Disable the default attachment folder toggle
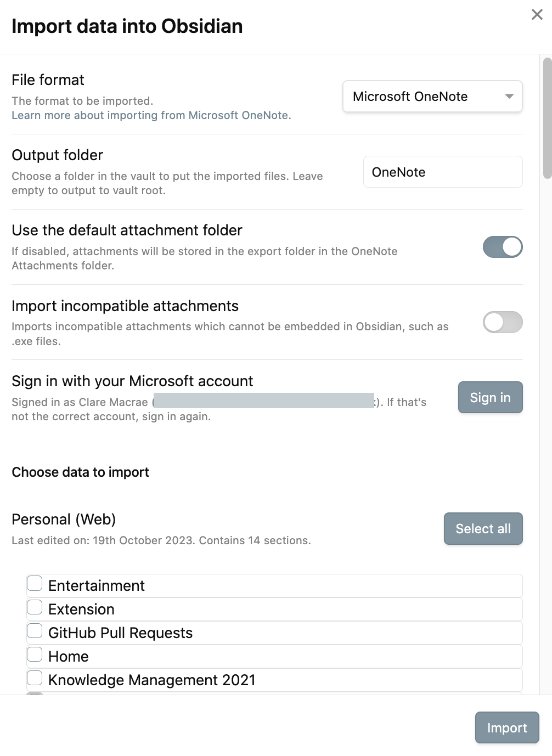Screen dimensions: 552x756 pyautogui.click(x=502, y=247)
